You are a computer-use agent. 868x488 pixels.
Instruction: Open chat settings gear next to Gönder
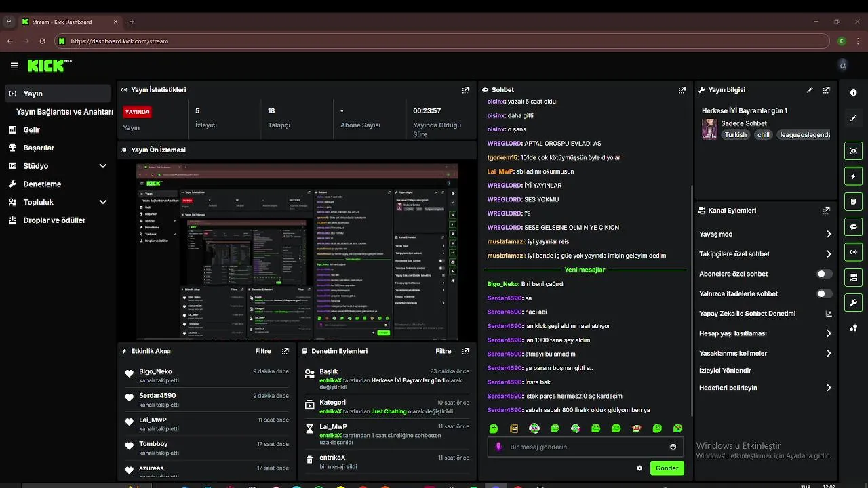pyautogui.click(x=639, y=468)
